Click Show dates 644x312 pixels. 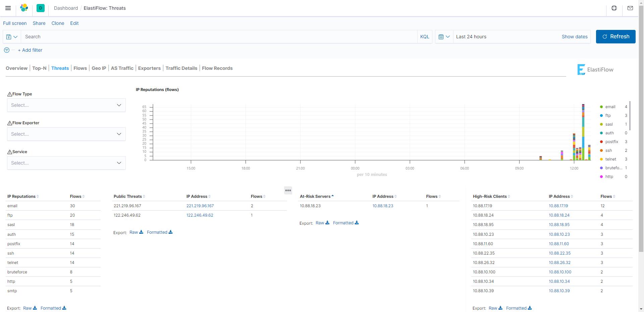(x=575, y=37)
